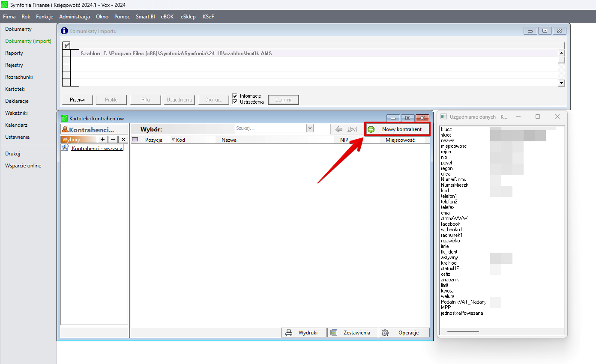Open Rozrachunki in the sidebar
Screen dimensions: 596x364
[x=19, y=77]
